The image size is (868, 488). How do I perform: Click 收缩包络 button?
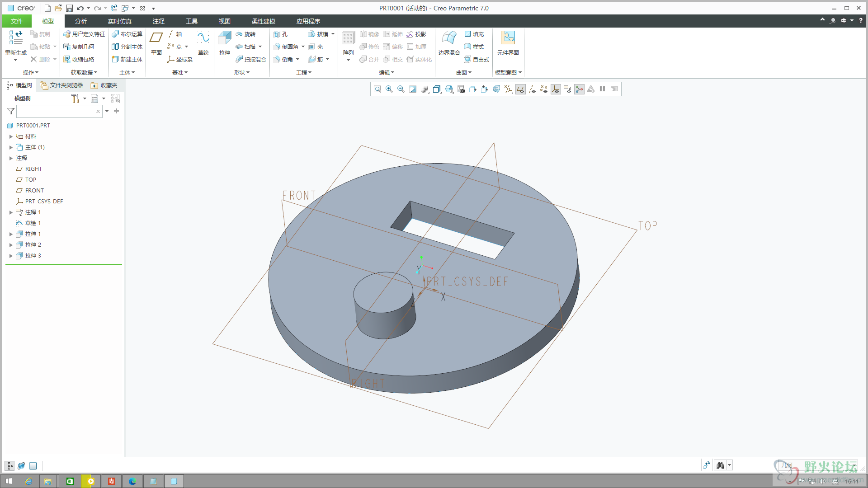point(79,59)
